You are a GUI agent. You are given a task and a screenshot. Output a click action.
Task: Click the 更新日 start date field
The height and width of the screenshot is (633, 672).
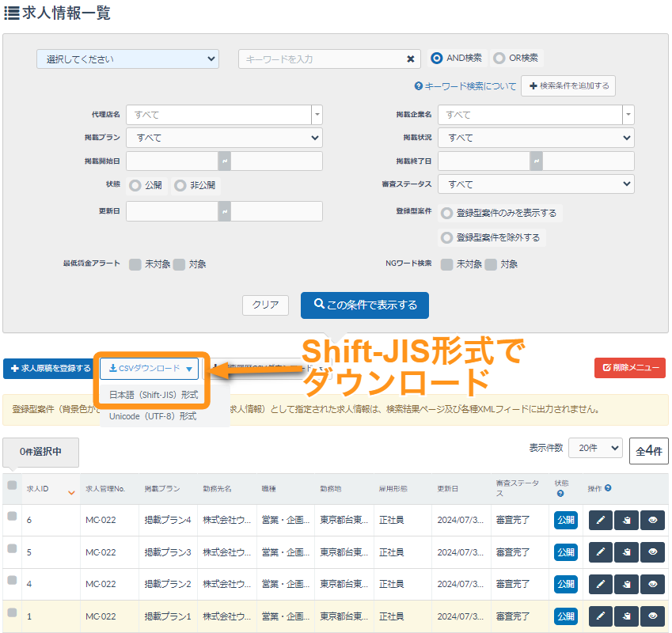click(173, 211)
